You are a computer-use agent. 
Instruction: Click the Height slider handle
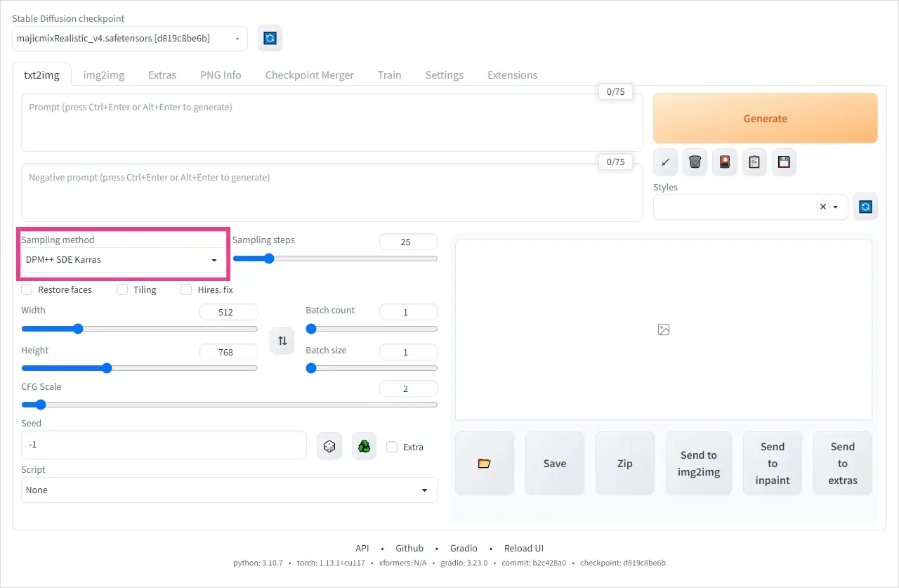coord(107,368)
